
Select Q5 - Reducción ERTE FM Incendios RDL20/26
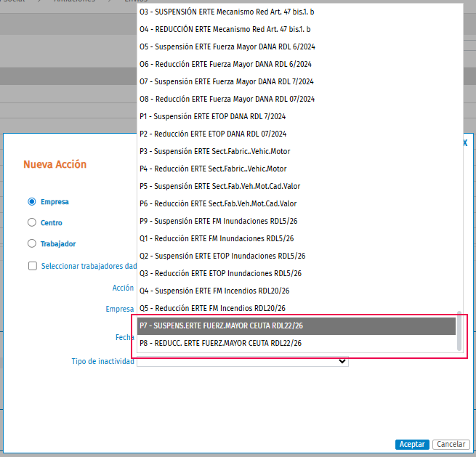click(x=297, y=309)
